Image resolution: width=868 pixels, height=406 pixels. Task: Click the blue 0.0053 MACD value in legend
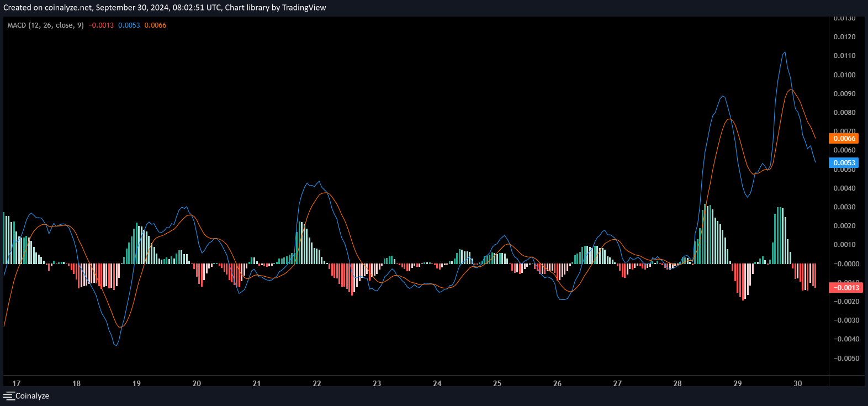(x=129, y=25)
